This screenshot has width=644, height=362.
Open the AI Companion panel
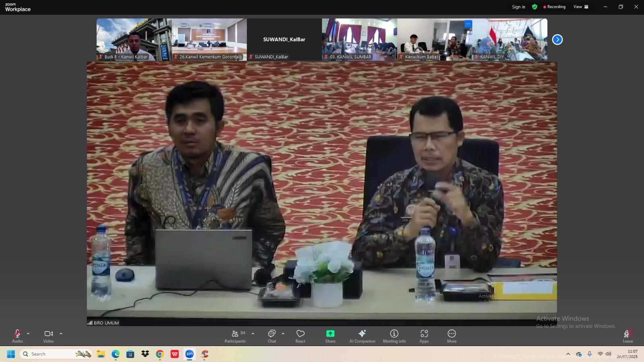(362, 336)
